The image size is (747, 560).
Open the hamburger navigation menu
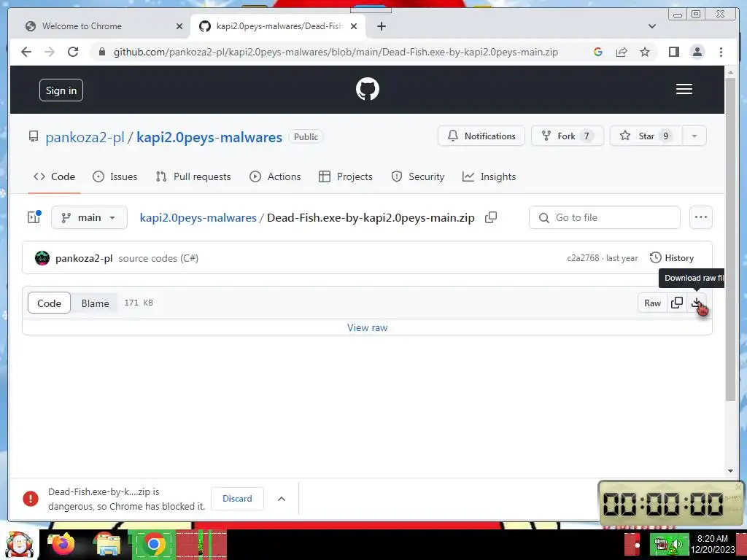coord(684,89)
